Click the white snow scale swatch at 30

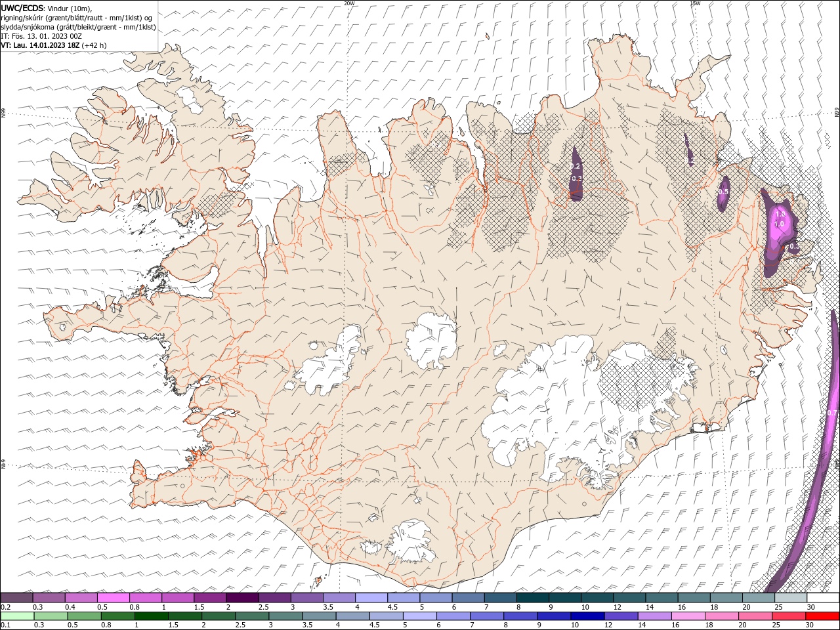pyautogui.click(x=823, y=598)
